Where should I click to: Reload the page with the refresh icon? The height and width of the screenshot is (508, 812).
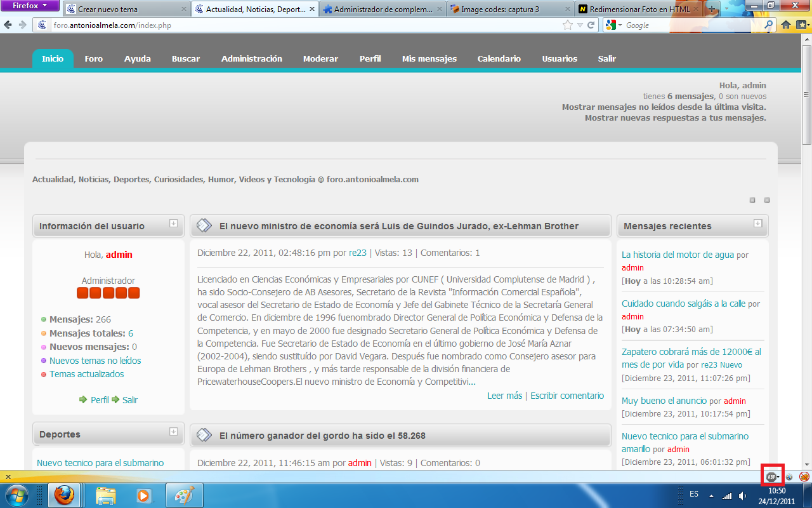[591, 25]
